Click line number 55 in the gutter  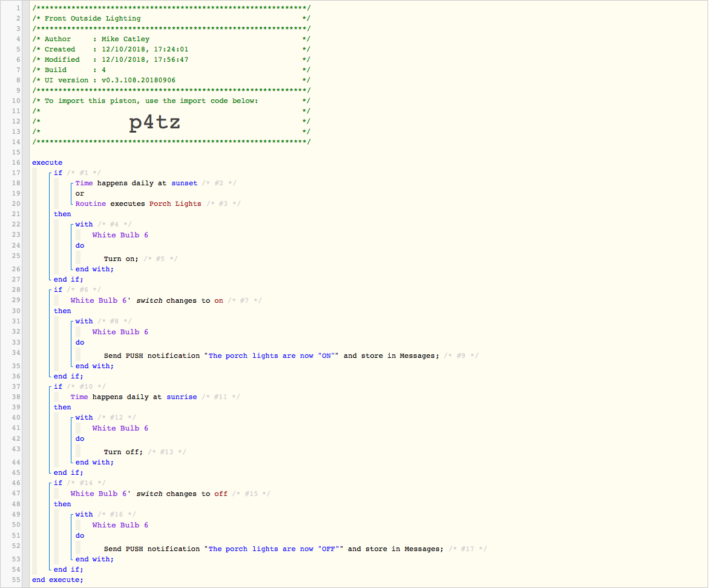(x=16, y=580)
